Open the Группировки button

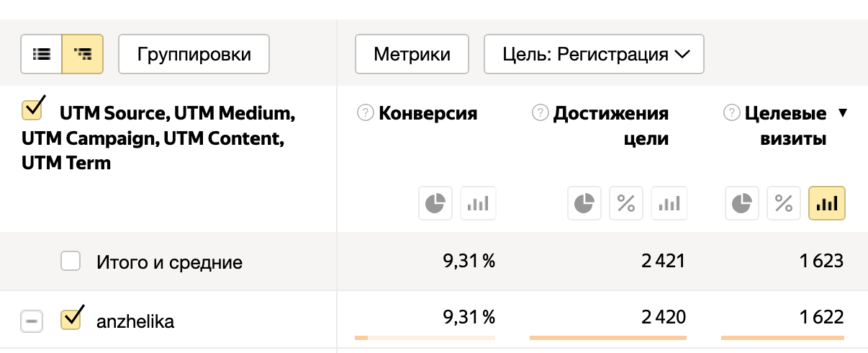[x=194, y=54]
